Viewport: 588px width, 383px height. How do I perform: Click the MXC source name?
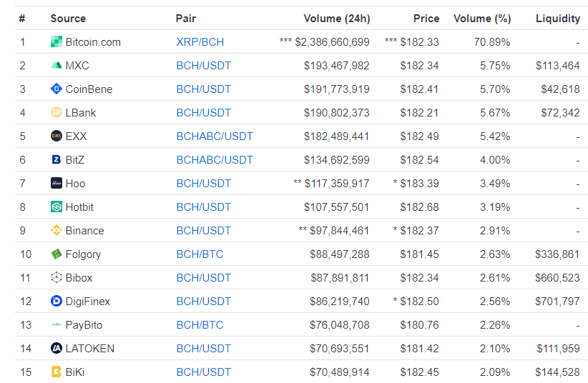point(77,66)
